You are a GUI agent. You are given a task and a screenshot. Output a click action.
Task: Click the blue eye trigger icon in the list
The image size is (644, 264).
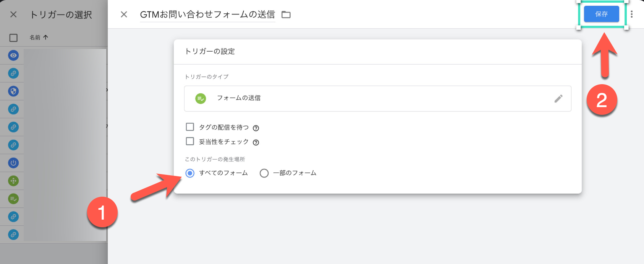click(13, 55)
